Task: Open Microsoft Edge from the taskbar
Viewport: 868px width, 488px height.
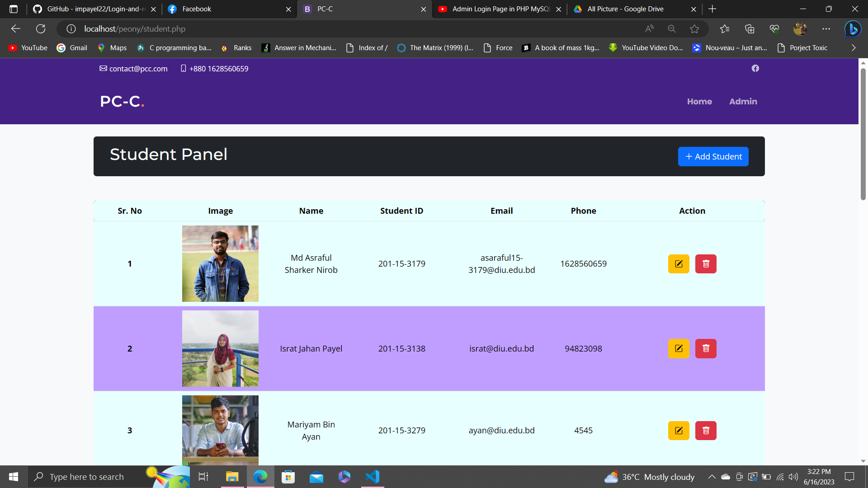Action: [260, 476]
